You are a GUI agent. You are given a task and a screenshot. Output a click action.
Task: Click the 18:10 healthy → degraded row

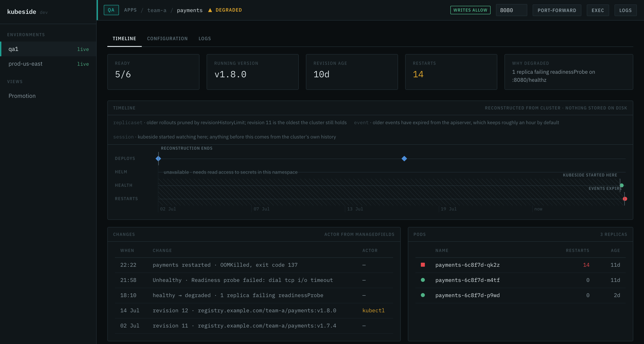[254, 295]
